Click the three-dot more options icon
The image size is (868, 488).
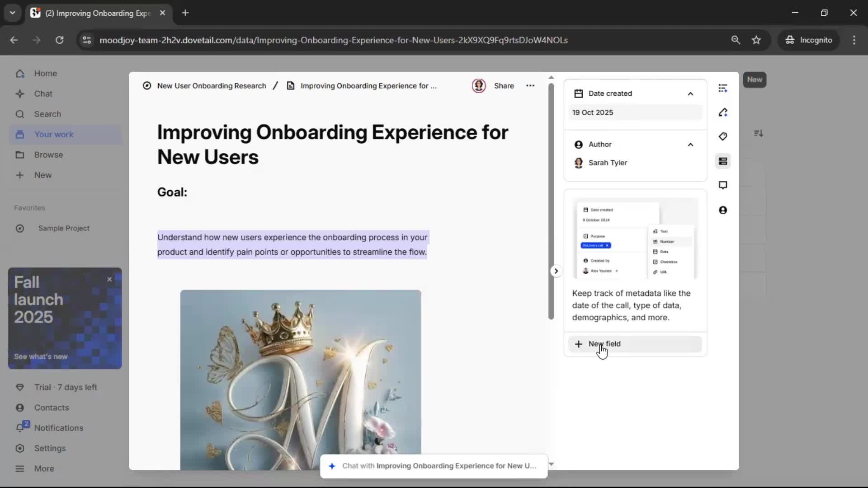coord(530,86)
